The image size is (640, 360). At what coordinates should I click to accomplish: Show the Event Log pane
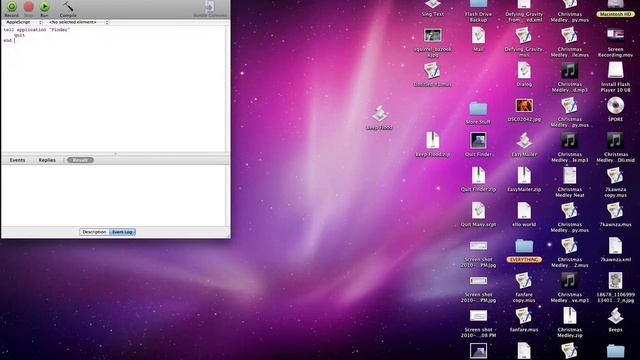click(122, 232)
